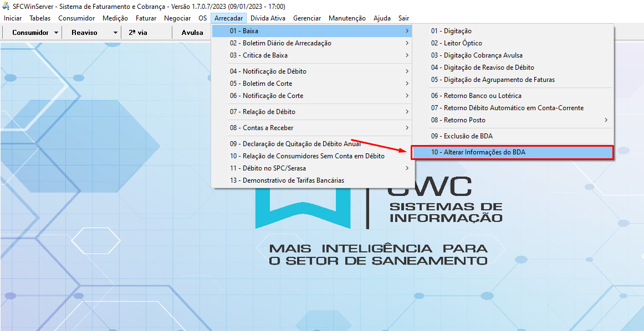Expand the 08 - Contas a Receber submenu
This screenshot has width=644, height=331.
coord(261,128)
